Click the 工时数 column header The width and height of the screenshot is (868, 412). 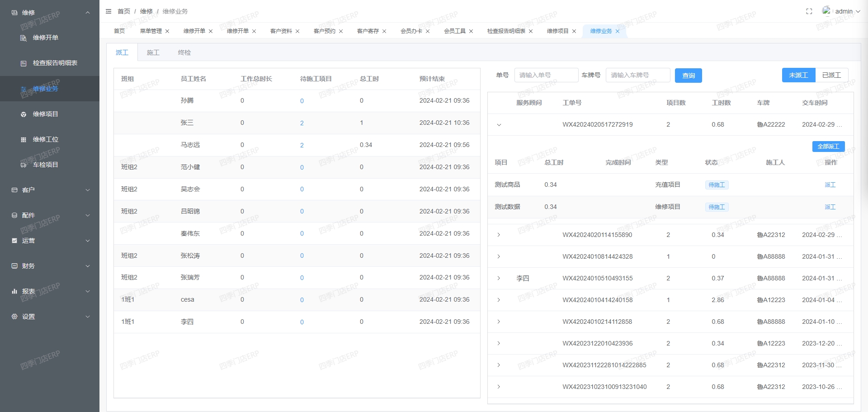[721, 103]
